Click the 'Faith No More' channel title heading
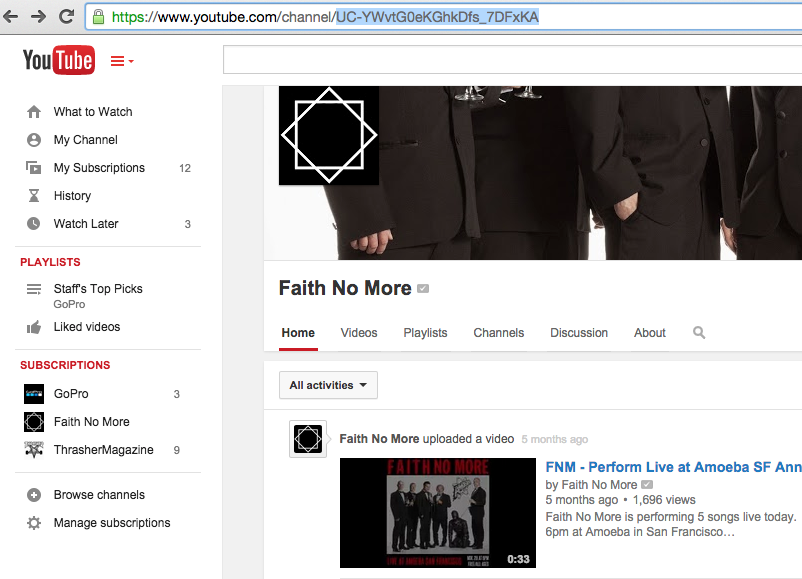 pyautogui.click(x=345, y=288)
